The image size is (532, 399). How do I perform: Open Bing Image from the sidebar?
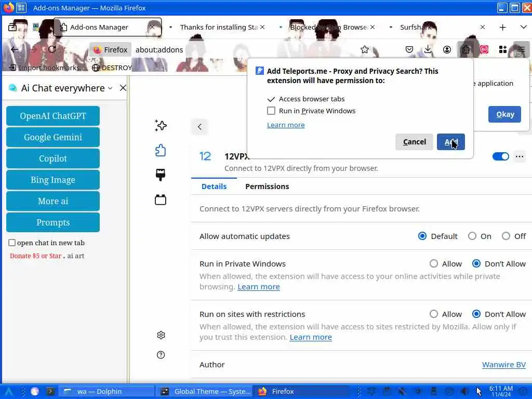(x=53, y=180)
